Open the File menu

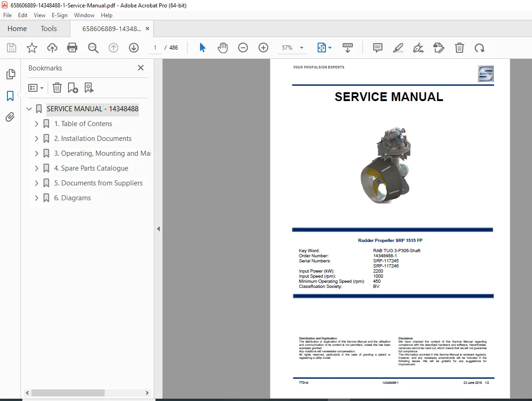click(7, 15)
